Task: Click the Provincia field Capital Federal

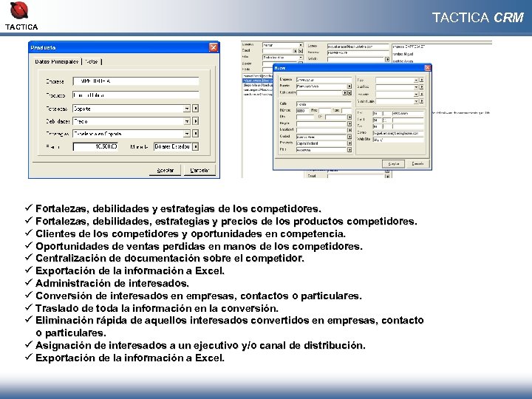Action: 321,143
